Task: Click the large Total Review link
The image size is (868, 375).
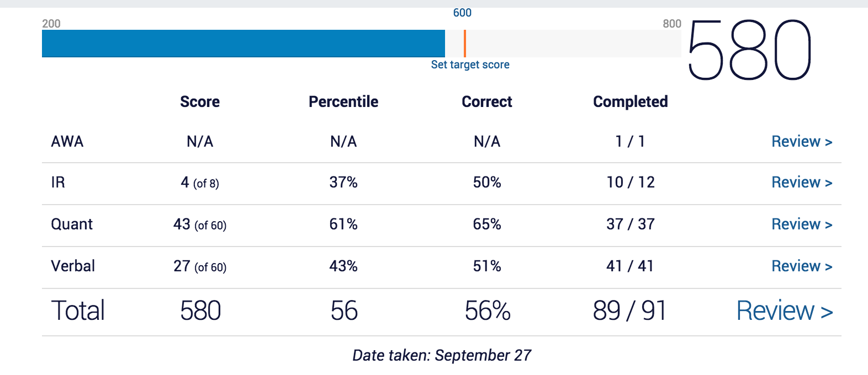Action: point(784,311)
